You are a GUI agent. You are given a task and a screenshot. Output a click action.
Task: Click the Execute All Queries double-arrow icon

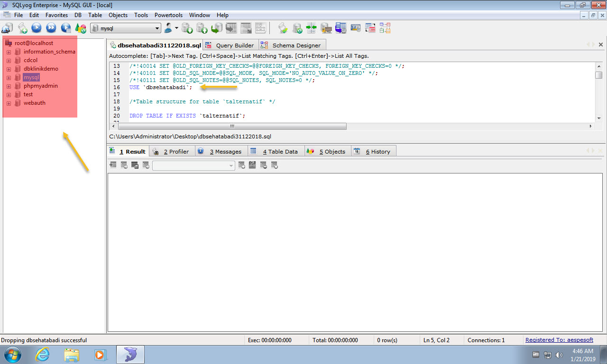[51, 28]
